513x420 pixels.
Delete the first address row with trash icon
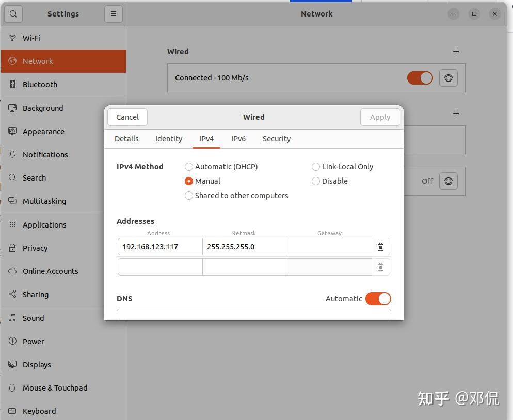click(380, 247)
